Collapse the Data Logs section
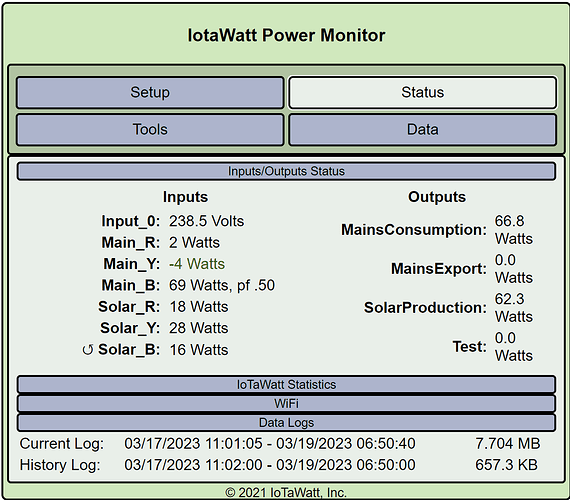Screen dimensions: 570x500 pyautogui.click(x=286, y=423)
